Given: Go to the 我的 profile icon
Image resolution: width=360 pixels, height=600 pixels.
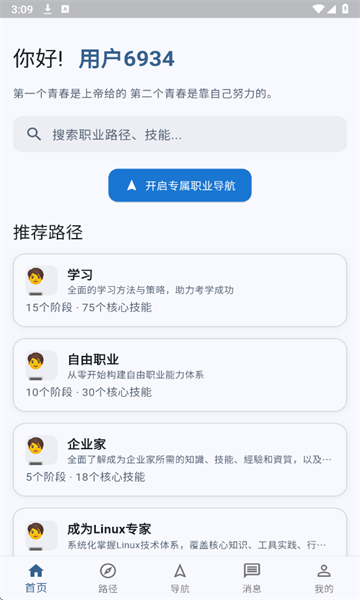Looking at the screenshot, I should [x=324, y=571].
